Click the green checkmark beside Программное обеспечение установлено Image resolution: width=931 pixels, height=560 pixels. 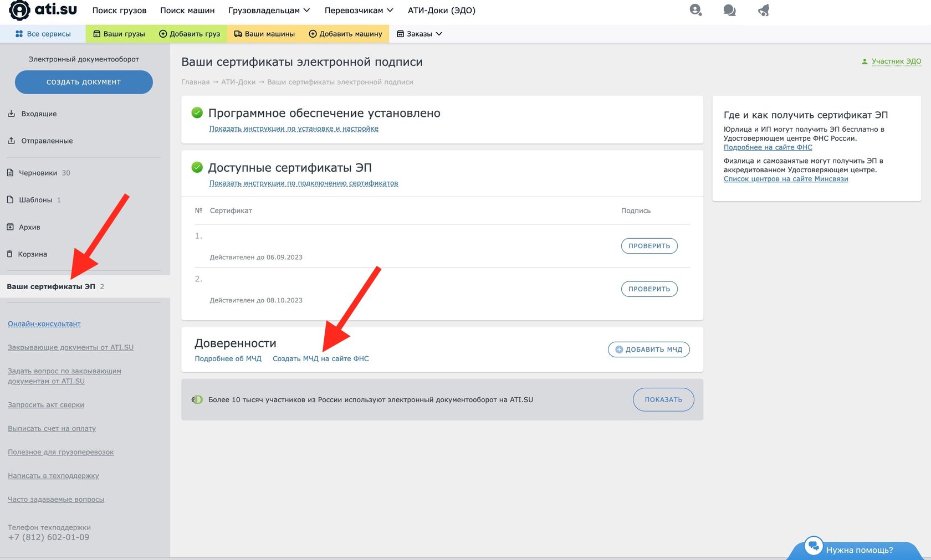(x=197, y=113)
